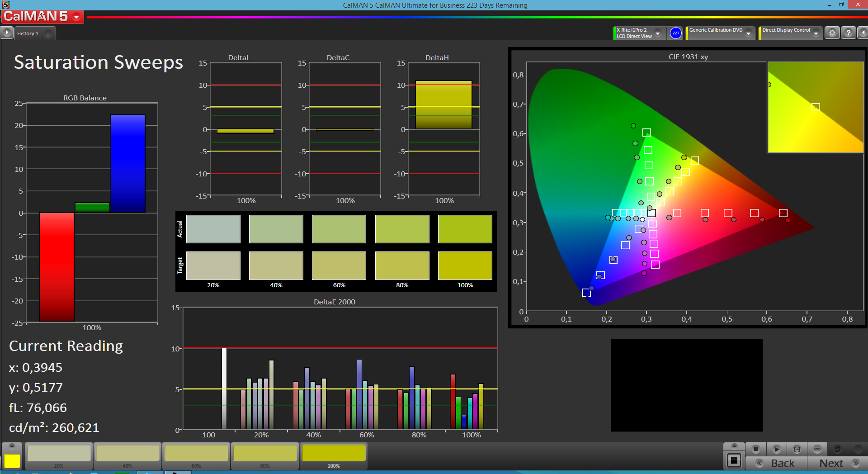This screenshot has height=474, width=868.
Task: Click the Next button
Action: pos(837,463)
